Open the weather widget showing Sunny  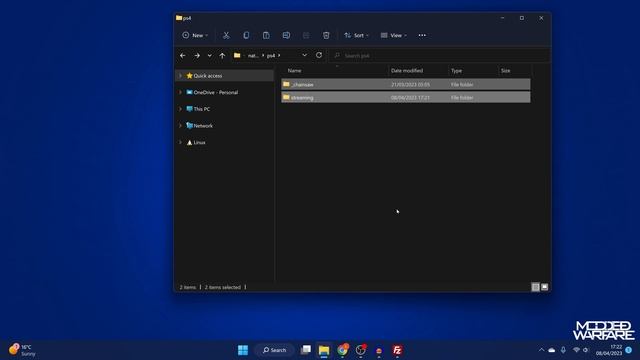22,350
